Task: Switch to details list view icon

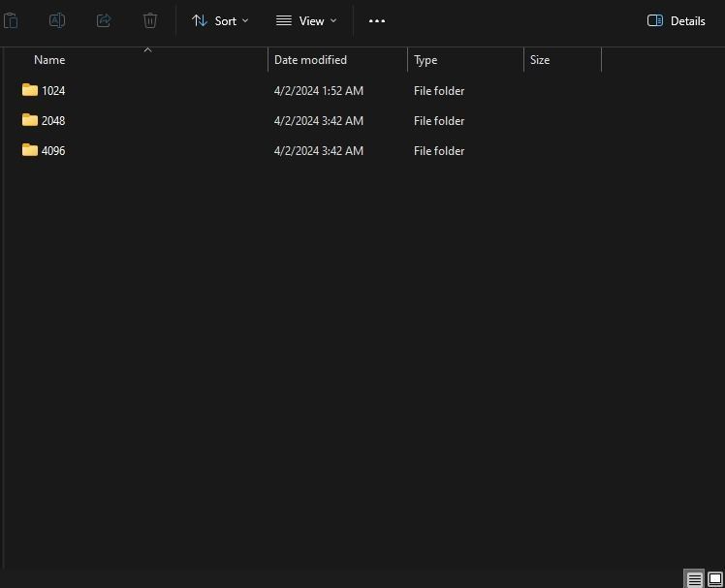Action: point(694,578)
